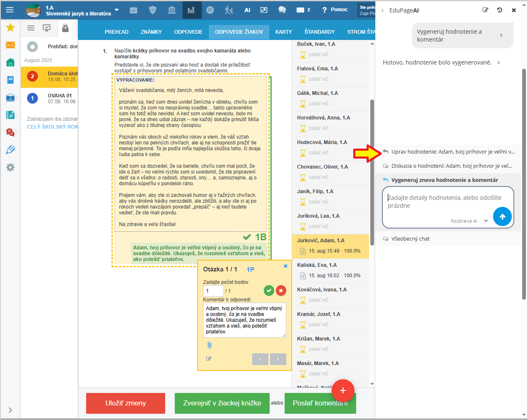Open the AI chat history icon
This screenshot has height=420, width=528.
pyautogui.click(x=499, y=10)
